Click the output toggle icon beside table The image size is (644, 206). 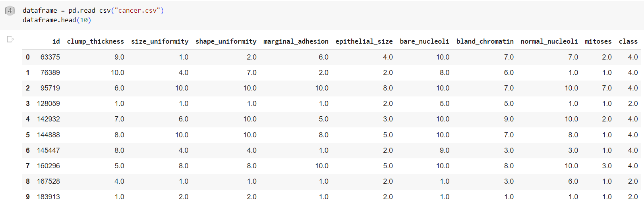point(10,39)
